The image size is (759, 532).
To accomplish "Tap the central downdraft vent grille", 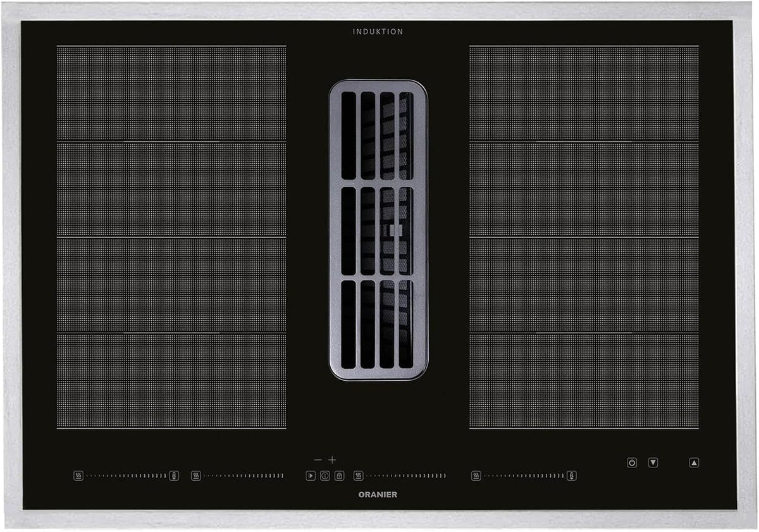I will [x=378, y=230].
